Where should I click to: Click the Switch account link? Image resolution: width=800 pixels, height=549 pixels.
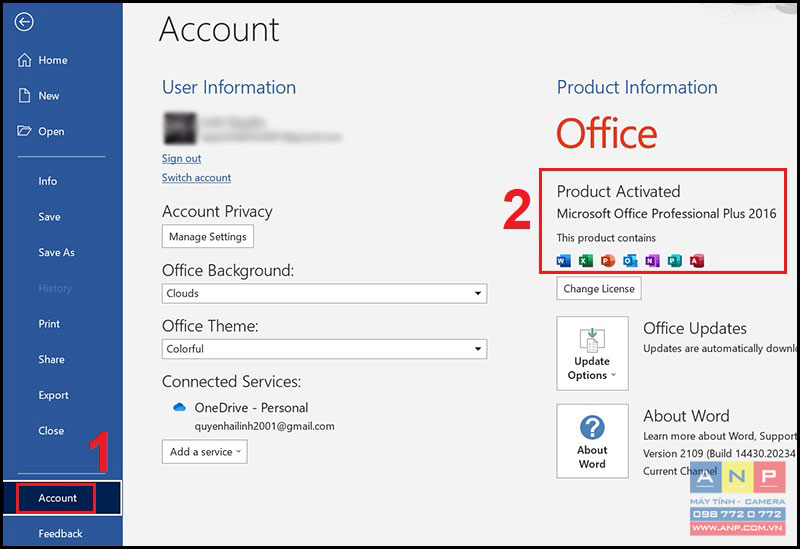click(196, 178)
